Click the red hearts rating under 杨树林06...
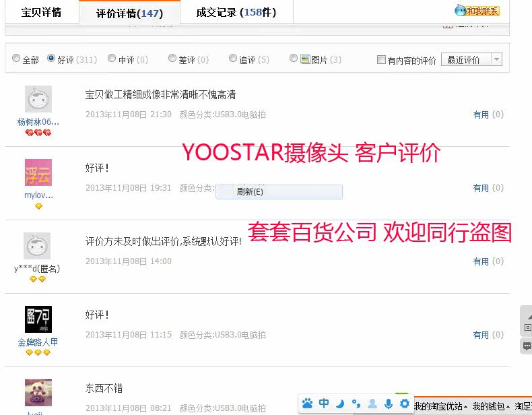 [x=38, y=133]
